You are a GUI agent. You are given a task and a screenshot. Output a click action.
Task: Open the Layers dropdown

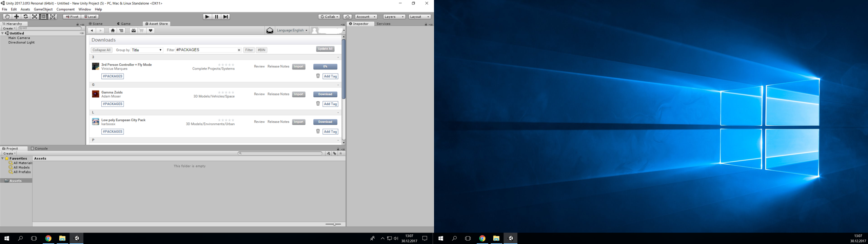point(394,17)
